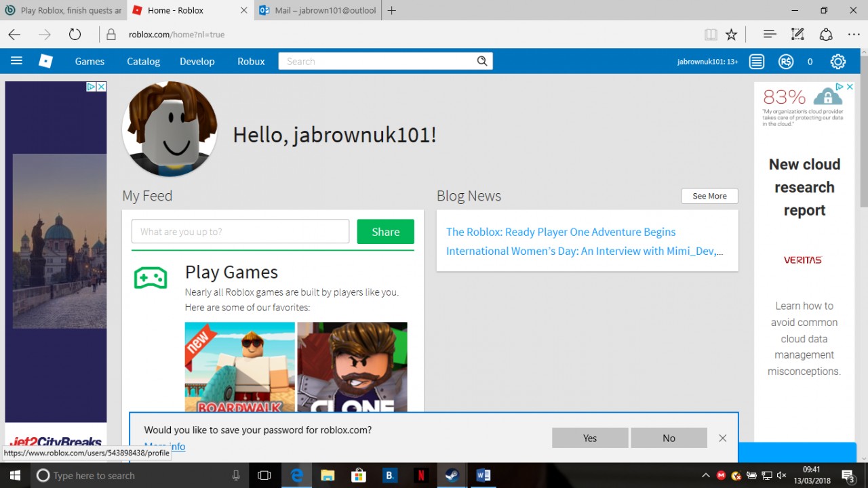Viewport: 868px width, 488px height.
Task: Go back with browser back arrow
Action: (x=14, y=35)
